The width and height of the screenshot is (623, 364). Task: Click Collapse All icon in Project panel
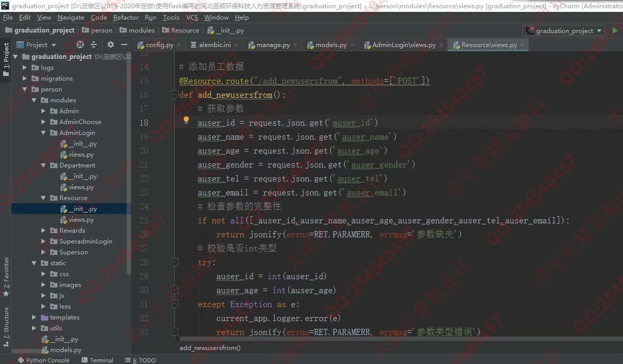coord(94,45)
